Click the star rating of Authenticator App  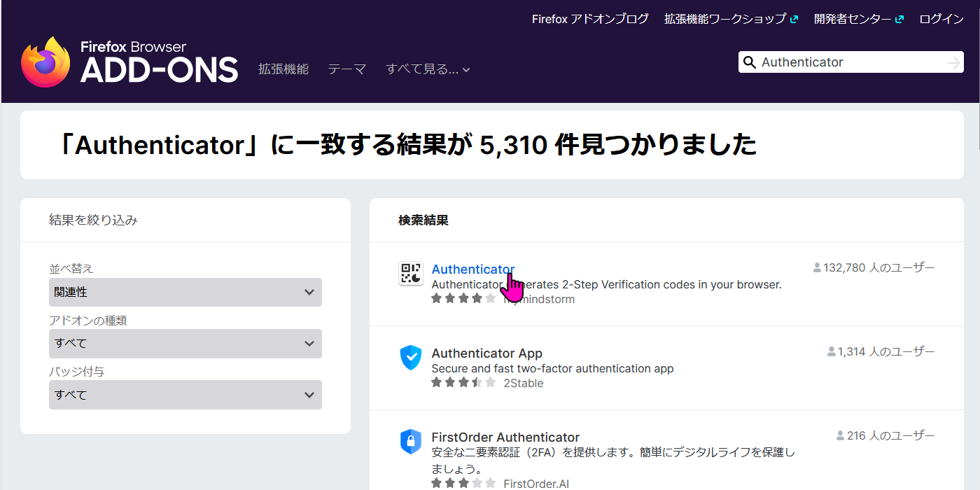[x=463, y=382]
